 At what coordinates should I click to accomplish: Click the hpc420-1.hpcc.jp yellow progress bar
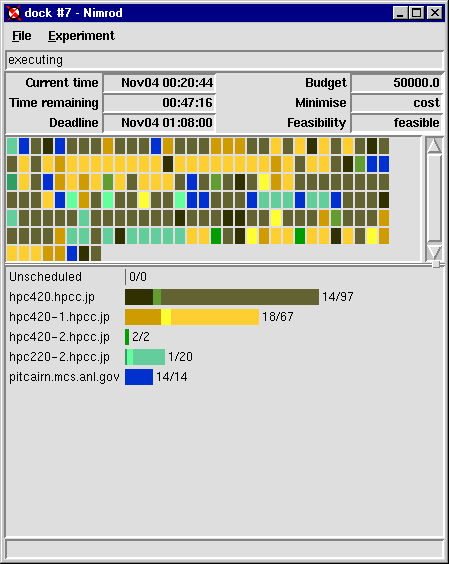192,317
